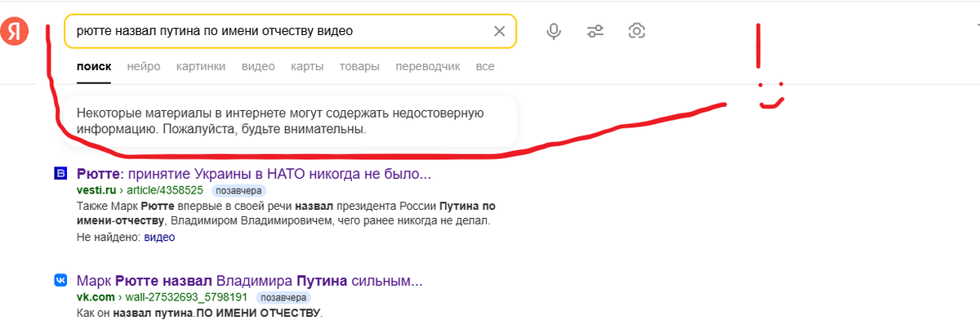Open result Марк Рютте назвал Владимира Путина сильным
The image size is (980, 320).
[x=249, y=280]
